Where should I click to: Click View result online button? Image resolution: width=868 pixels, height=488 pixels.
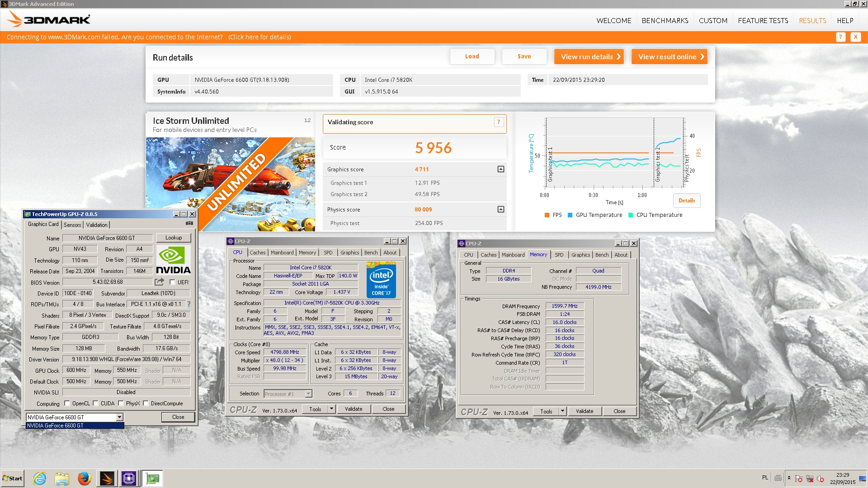coord(669,56)
